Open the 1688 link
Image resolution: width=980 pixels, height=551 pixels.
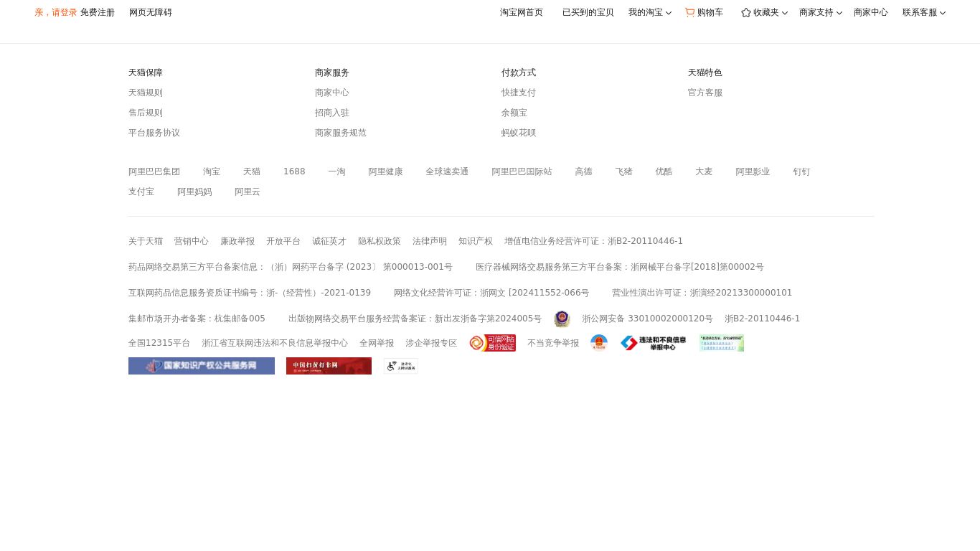294,171
